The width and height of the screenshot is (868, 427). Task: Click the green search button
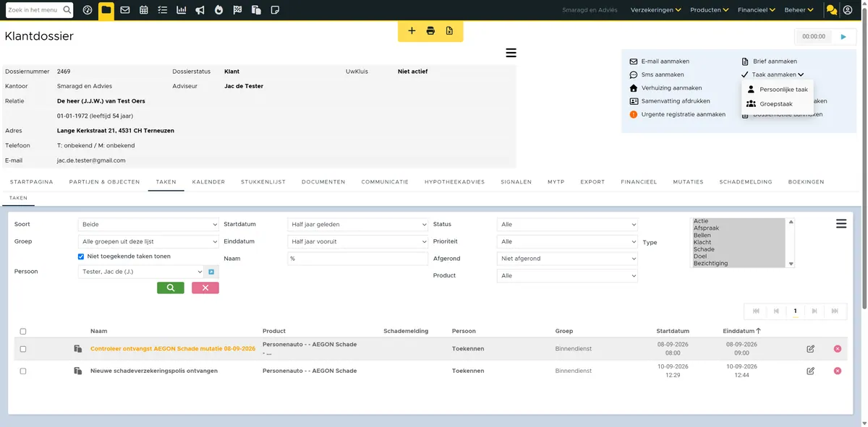coord(171,288)
